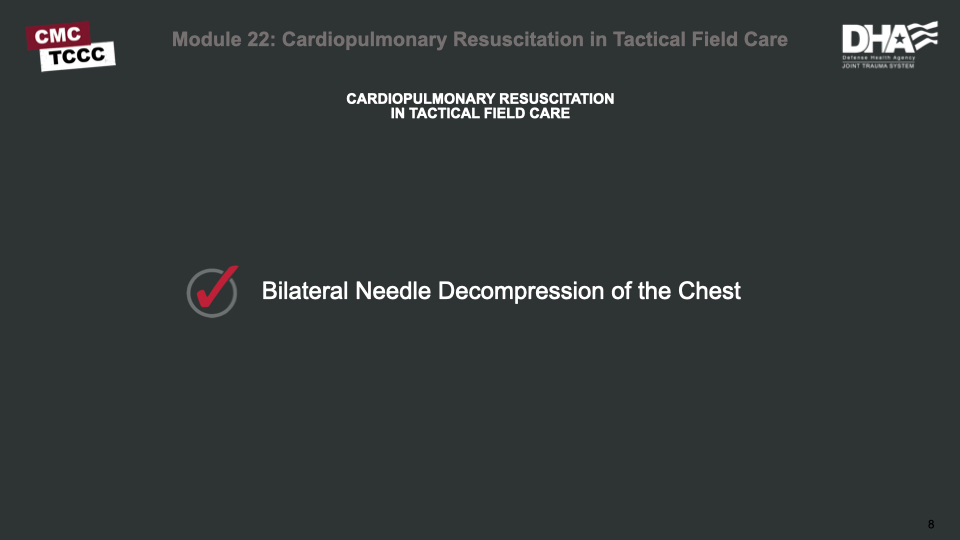Click the CMC TCCC logo
960x540 pixels.
[x=71, y=45]
